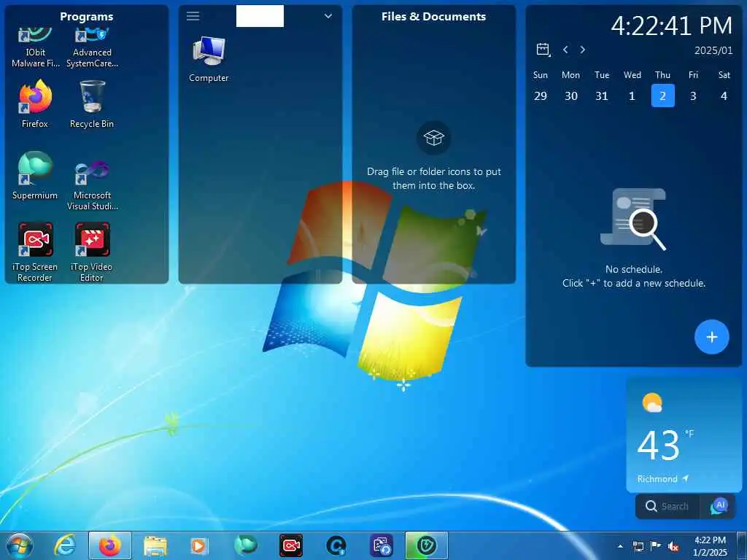This screenshot has height=560, width=747.
Task: Click the "No schedule." message
Action: click(634, 270)
